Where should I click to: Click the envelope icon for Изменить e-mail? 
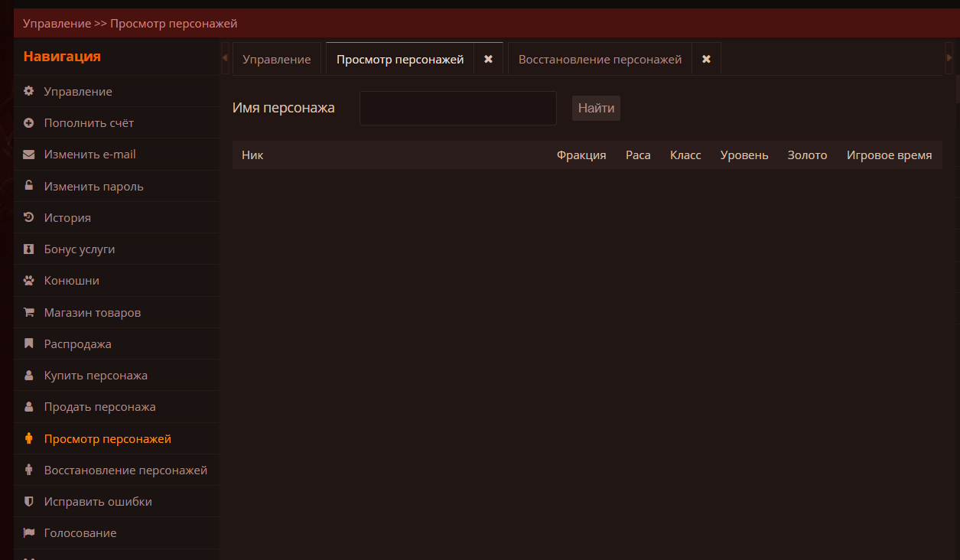[x=29, y=155]
